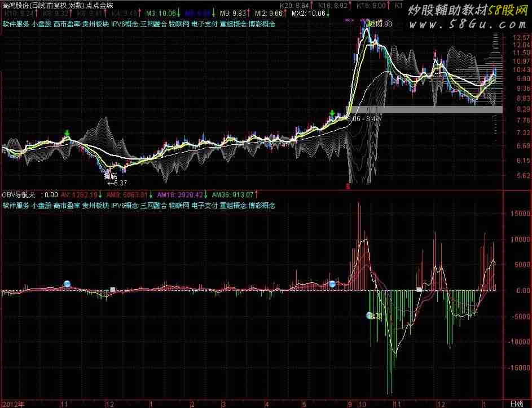Screen dimensions: 532x408
Task: Open IPV6概念 tag in main chart panel
Action: [125, 24]
